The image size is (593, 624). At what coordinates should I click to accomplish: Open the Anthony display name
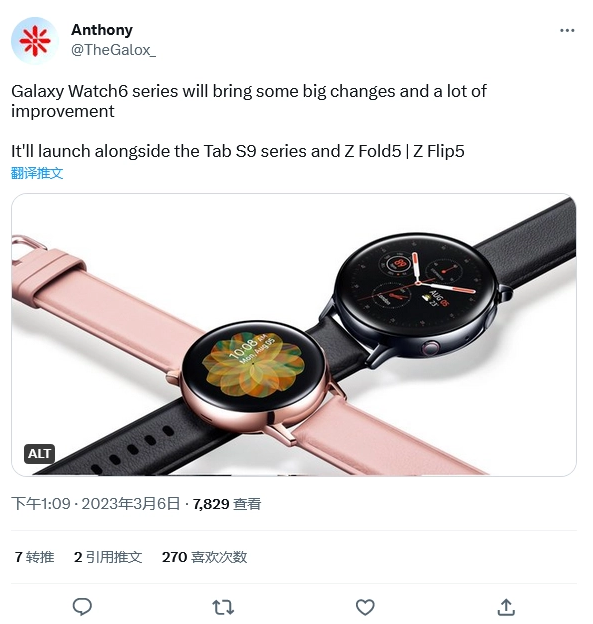coord(102,30)
